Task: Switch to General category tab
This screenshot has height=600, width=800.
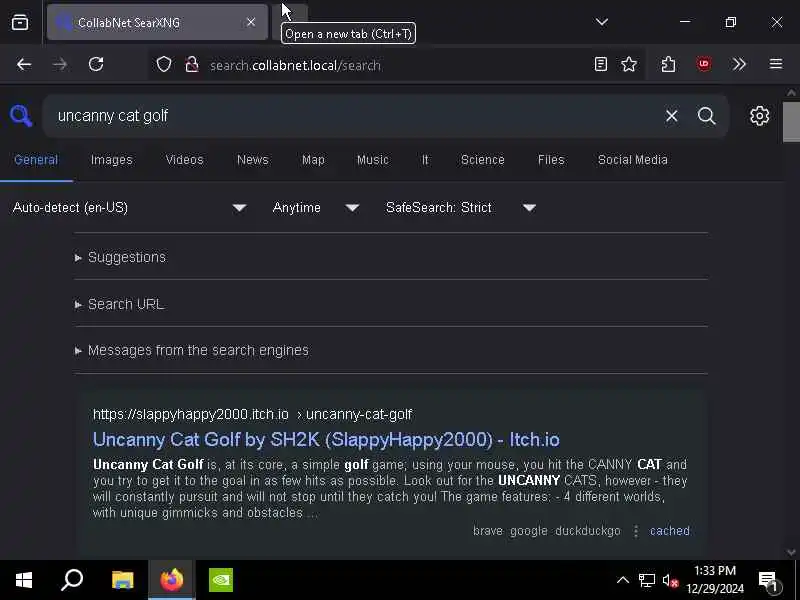Action: [36, 160]
